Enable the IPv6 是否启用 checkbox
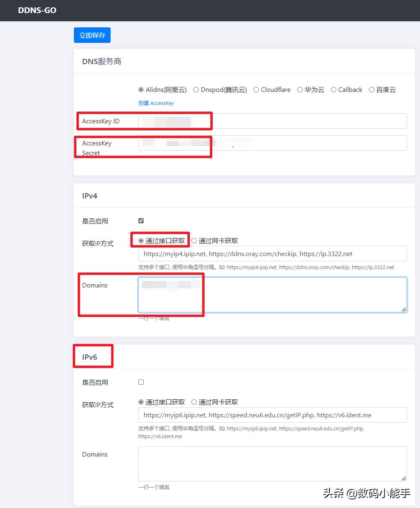 140,382
